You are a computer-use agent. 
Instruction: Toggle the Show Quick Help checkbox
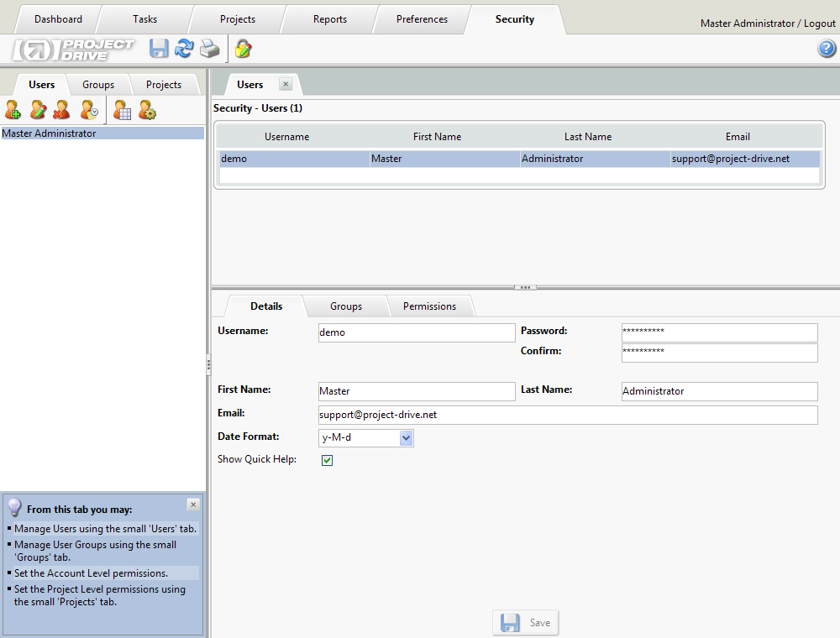click(x=327, y=460)
